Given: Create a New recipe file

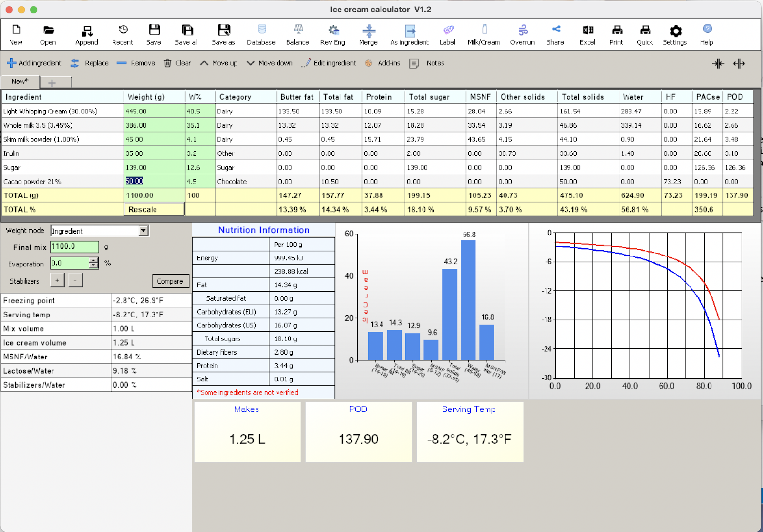Looking at the screenshot, I should pyautogui.click(x=16, y=35).
